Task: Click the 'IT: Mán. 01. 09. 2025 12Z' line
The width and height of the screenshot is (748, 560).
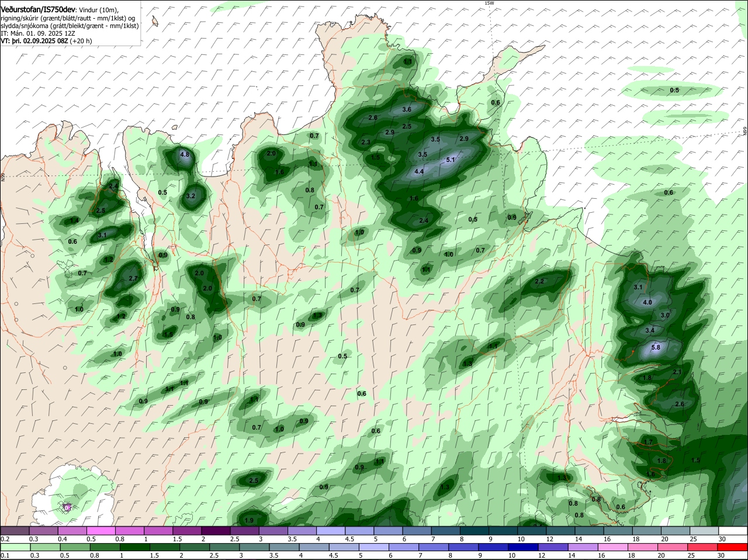Action: pyautogui.click(x=37, y=33)
